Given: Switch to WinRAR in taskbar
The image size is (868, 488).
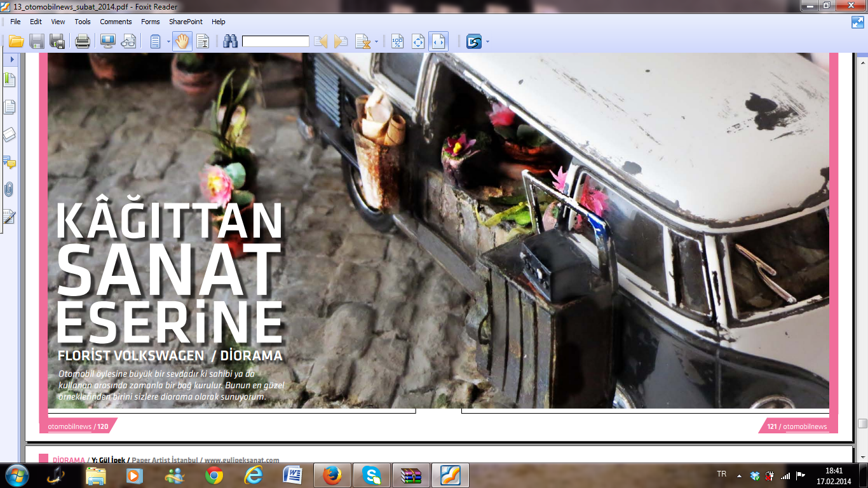Looking at the screenshot, I should click(411, 475).
